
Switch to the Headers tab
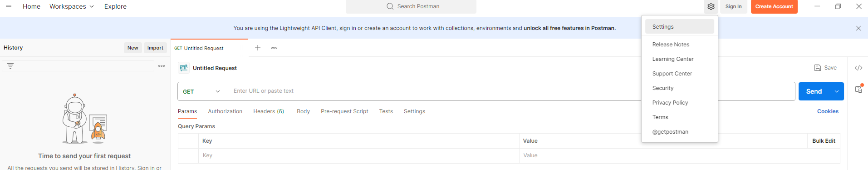[x=269, y=111]
